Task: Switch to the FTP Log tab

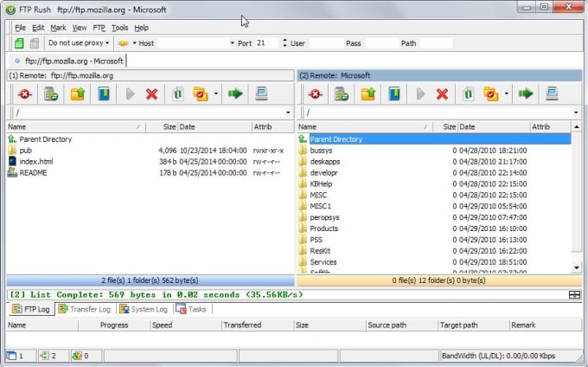Action: tap(31, 309)
